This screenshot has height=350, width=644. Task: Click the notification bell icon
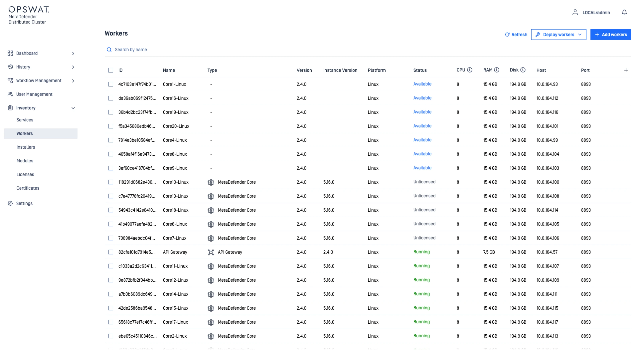click(x=624, y=13)
